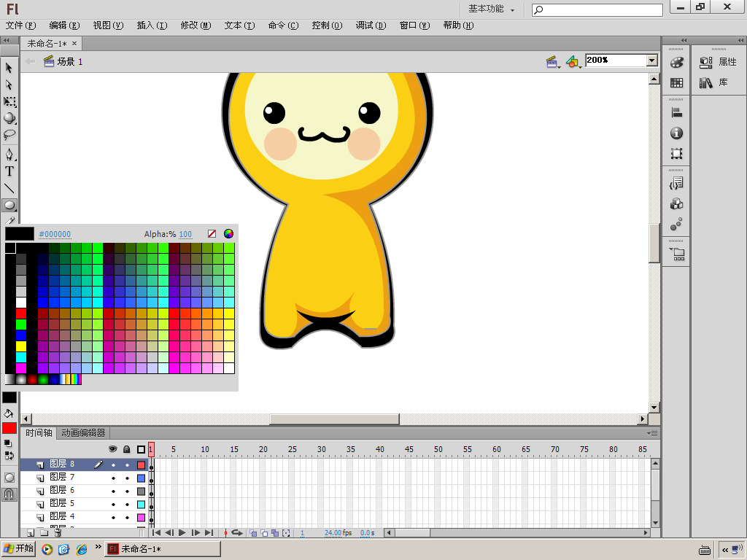The width and height of the screenshot is (747, 560).
Task: Open the 编辑(E) menu
Action: point(64,26)
